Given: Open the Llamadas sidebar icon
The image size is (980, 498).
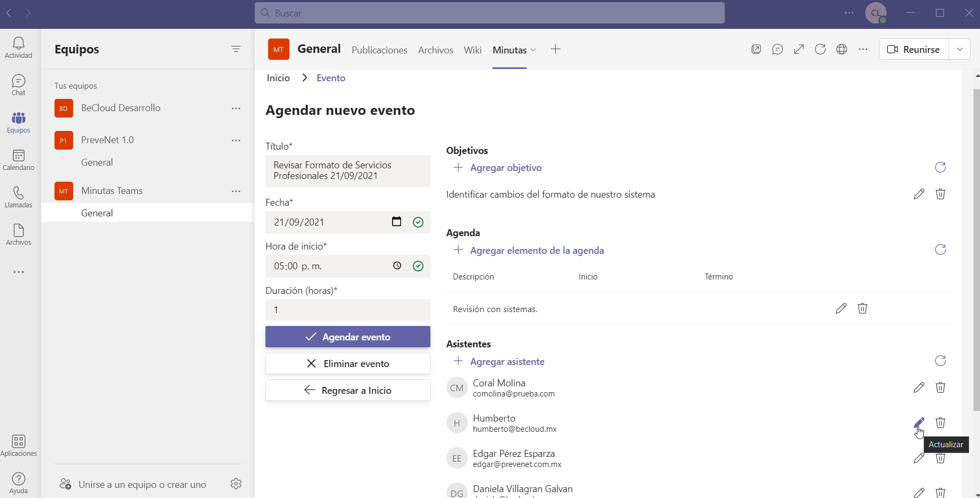Looking at the screenshot, I should pyautogui.click(x=19, y=197).
